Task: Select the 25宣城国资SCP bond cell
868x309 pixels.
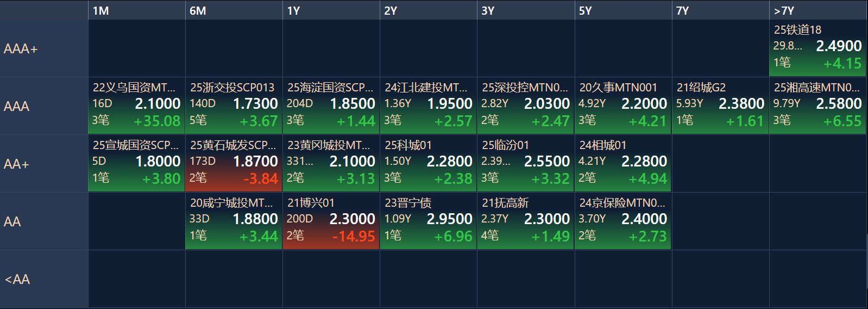Action: (136, 163)
